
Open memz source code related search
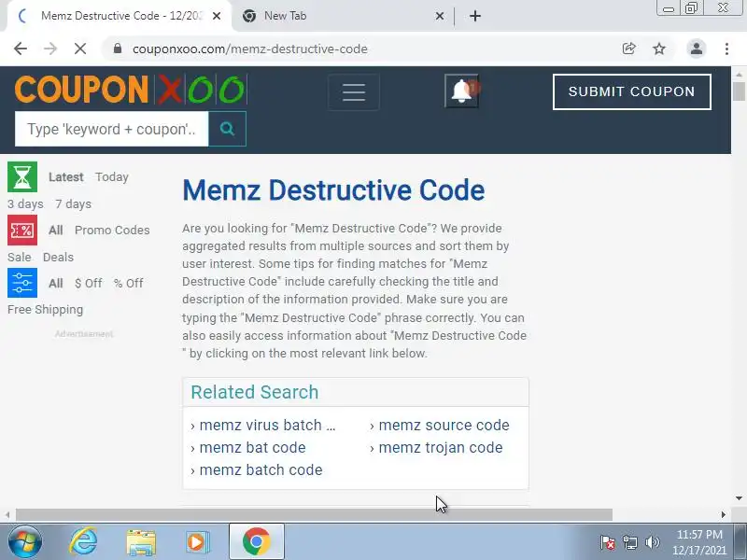(444, 425)
